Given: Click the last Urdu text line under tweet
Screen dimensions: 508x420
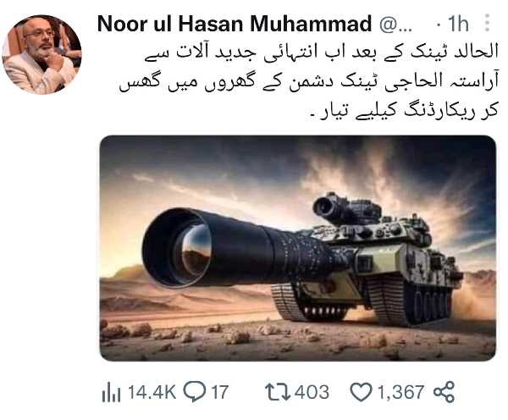Looking at the screenshot, I should pos(404,111).
